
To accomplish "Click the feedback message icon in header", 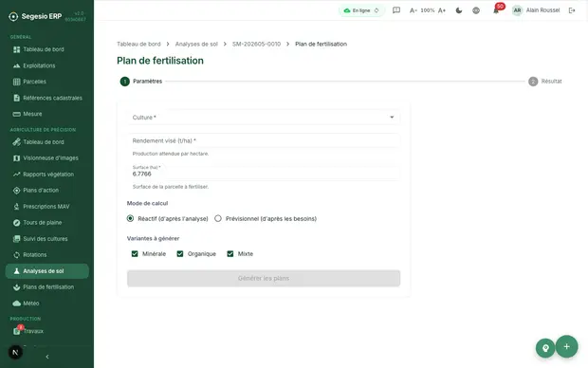I will 396,10.
